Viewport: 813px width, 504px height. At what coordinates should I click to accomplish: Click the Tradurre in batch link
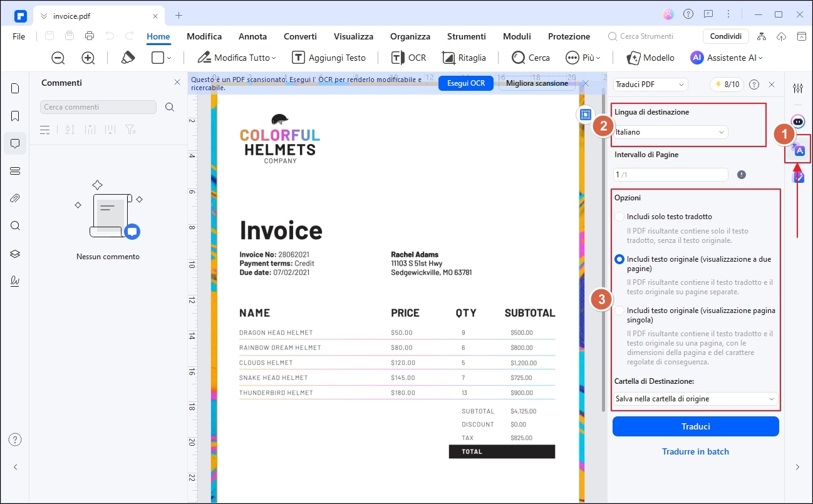point(696,451)
